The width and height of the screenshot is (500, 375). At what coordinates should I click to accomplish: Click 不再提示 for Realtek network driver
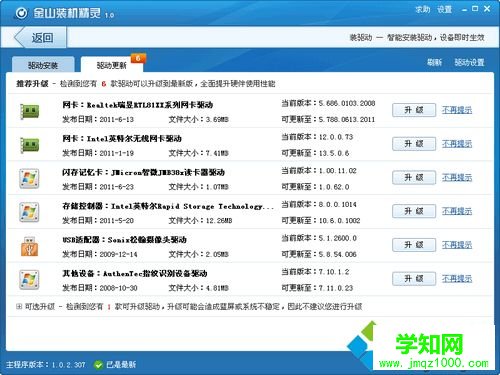pos(457,110)
